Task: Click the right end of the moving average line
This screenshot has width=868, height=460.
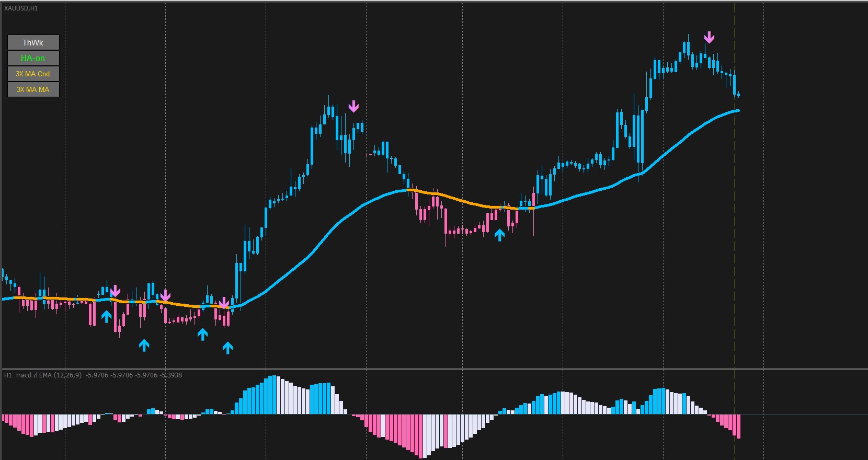Action: pyautogui.click(x=737, y=111)
